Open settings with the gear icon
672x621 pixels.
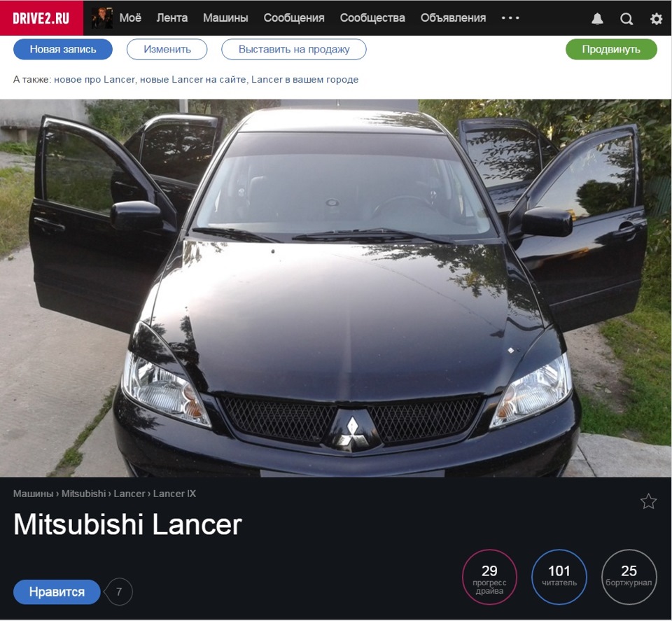[655, 18]
